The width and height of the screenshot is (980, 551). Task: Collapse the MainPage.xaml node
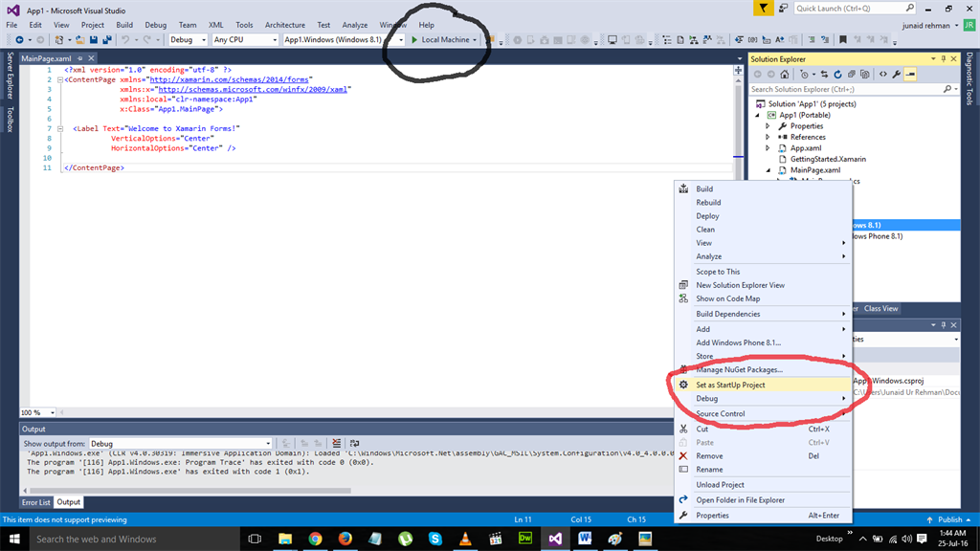[x=768, y=170]
